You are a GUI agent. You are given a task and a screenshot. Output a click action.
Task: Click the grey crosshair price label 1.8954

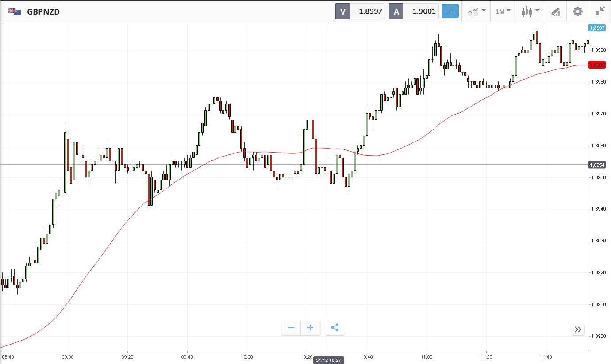[x=597, y=165]
